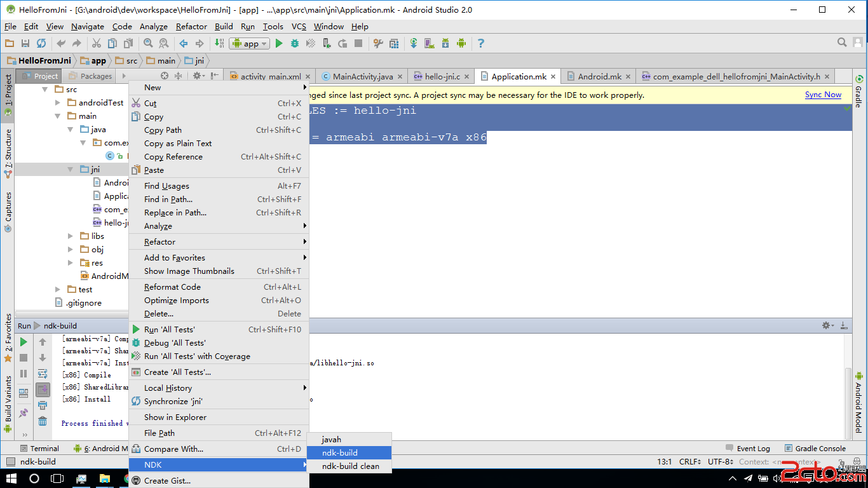This screenshot has height=488, width=868.
Task: Collapse the jni folder node
Action: [71, 170]
